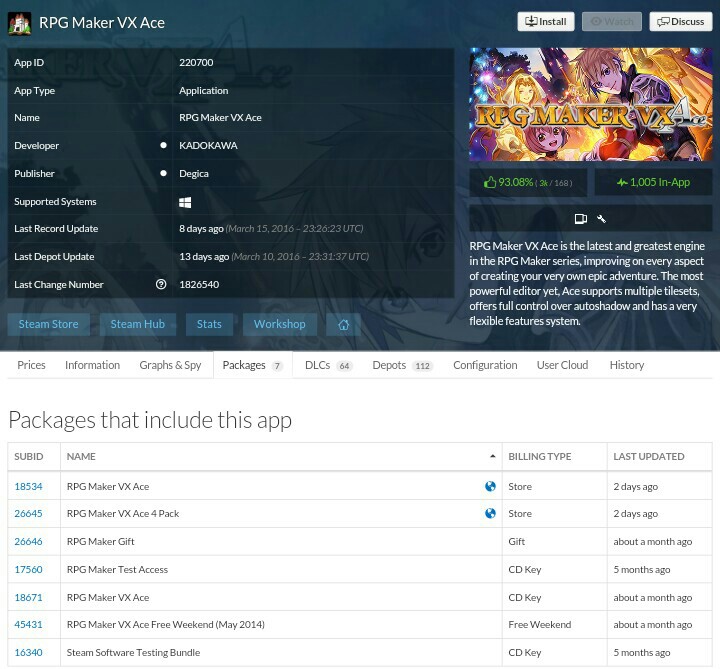Click the RPG Maker VX Ace app icon

coord(19,23)
